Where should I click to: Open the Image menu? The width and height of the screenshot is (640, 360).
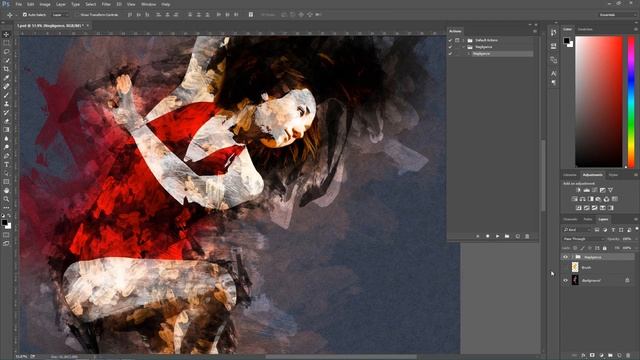[45, 4]
